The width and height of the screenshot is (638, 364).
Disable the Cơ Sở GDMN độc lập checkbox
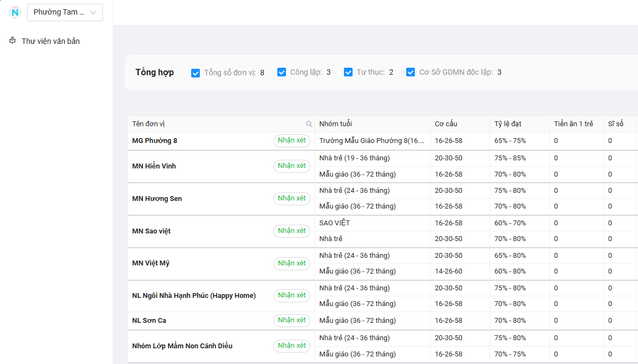411,72
